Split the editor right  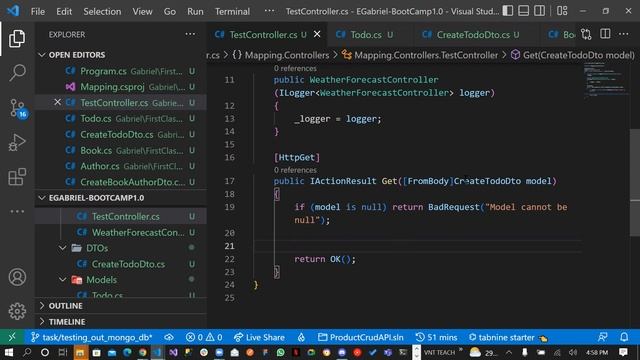click(x=605, y=34)
